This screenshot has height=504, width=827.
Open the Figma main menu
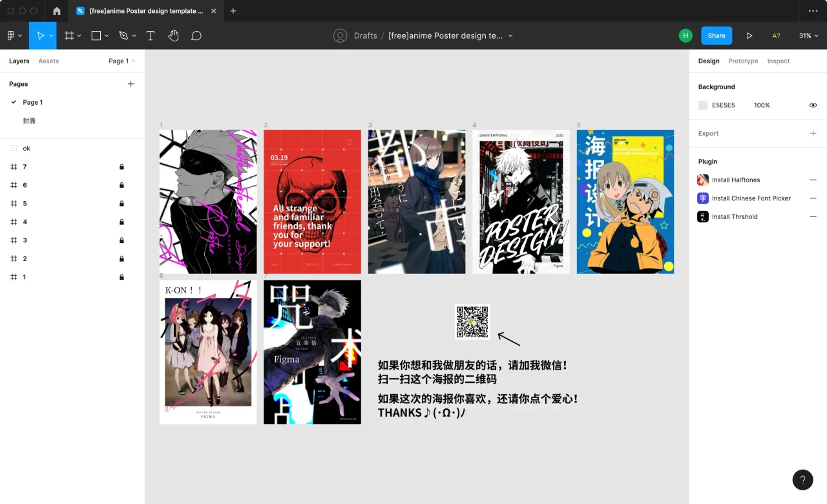(x=11, y=36)
